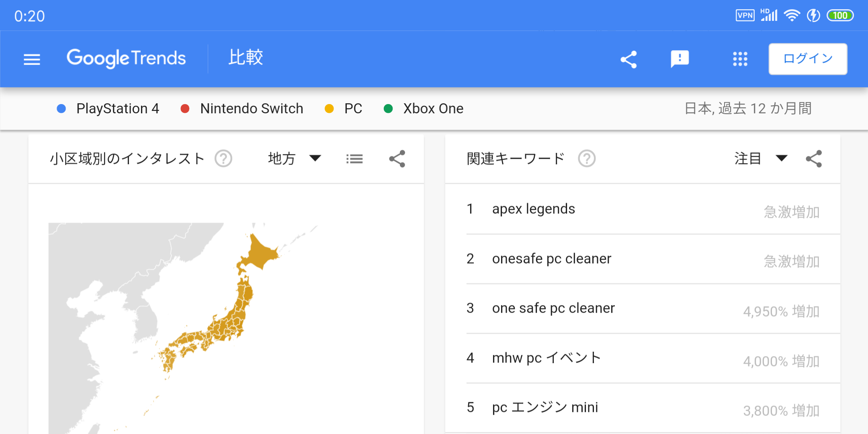Share the regional interest map card
This screenshot has width=868, height=434.
(397, 159)
